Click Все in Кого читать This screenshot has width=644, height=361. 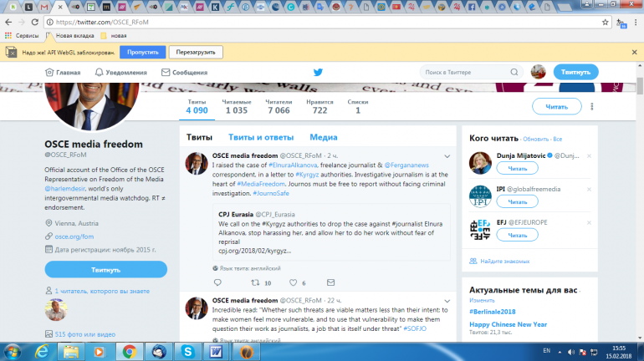point(557,139)
